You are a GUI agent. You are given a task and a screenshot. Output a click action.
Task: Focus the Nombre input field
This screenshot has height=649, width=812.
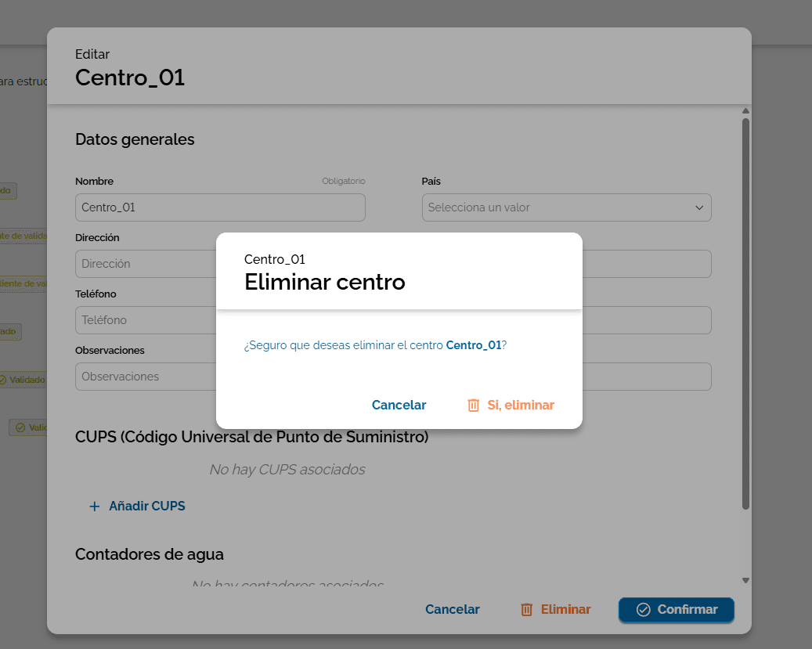220,207
